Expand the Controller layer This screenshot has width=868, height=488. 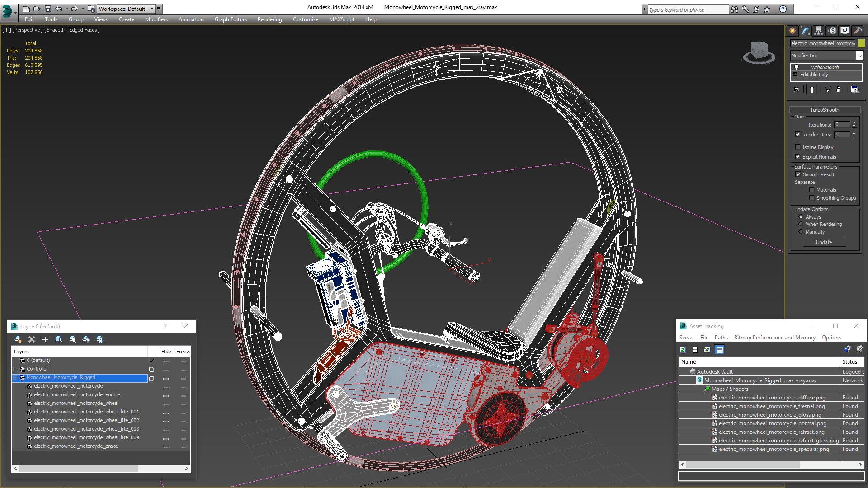pyautogui.click(x=15, y=369)
